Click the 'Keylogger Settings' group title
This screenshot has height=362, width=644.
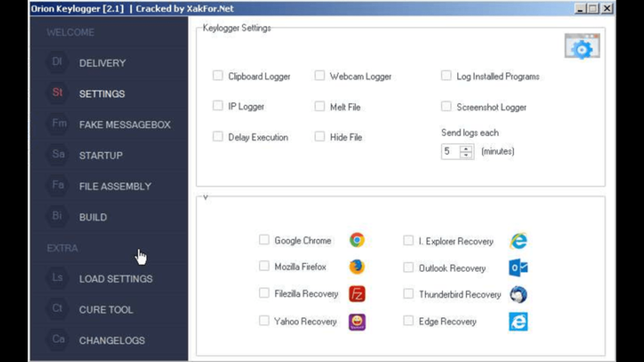(237, 28)
